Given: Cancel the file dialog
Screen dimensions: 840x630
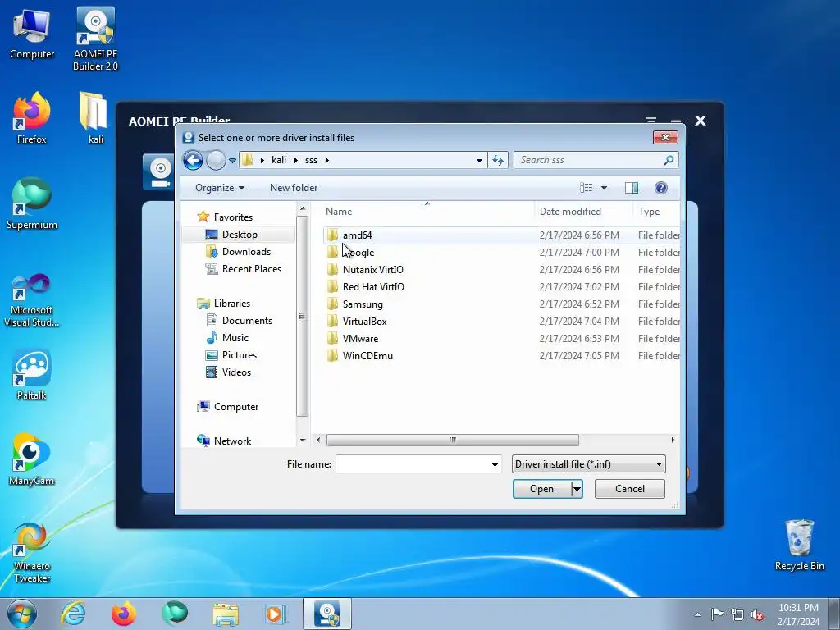Looking at the screenshot, I should tap(629, 489).
